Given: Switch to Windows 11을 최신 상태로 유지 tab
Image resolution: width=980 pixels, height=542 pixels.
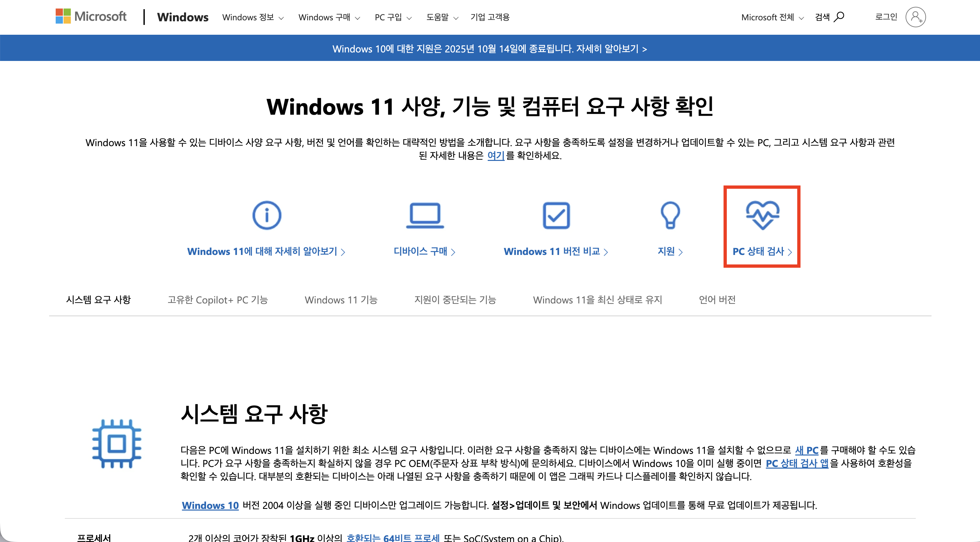Looking at the screenshot, I should 597,300.
